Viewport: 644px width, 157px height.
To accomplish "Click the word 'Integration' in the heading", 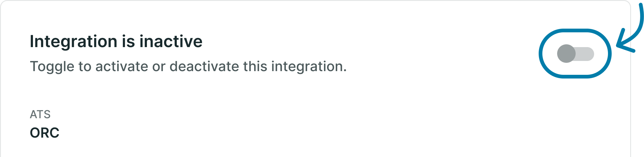I will (x=73, y=42).
